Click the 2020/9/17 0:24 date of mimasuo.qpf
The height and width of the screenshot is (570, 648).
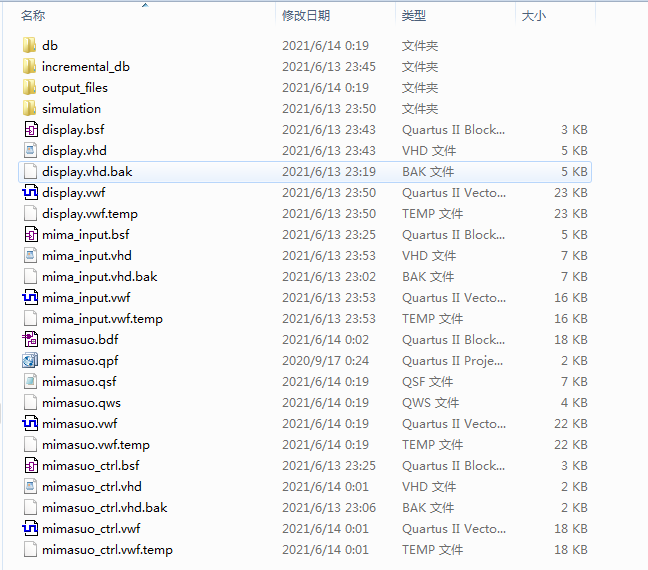point(325,360)
